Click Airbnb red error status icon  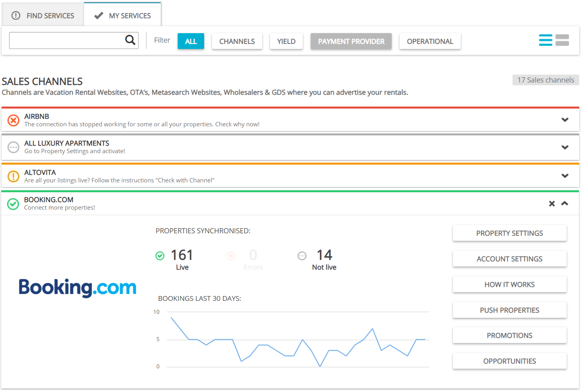[13, 120]
